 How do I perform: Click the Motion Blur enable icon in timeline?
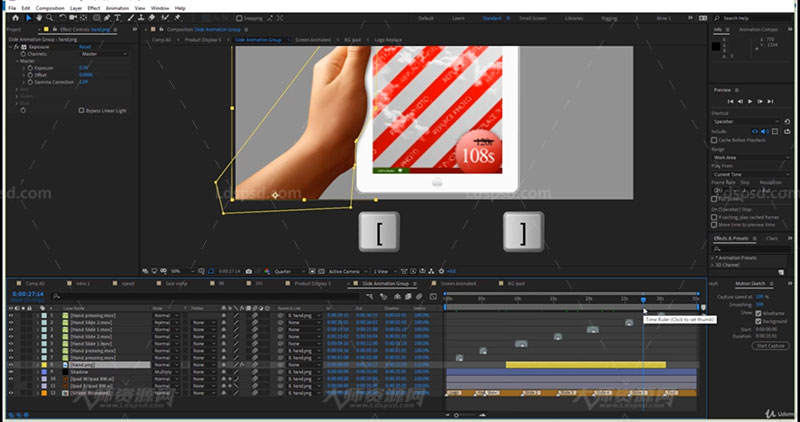[419, 296]
